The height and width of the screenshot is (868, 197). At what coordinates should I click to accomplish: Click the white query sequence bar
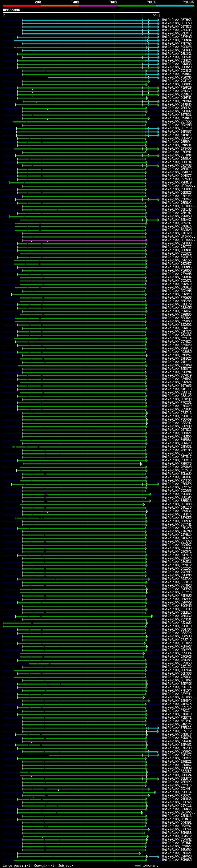coord(81,13)
